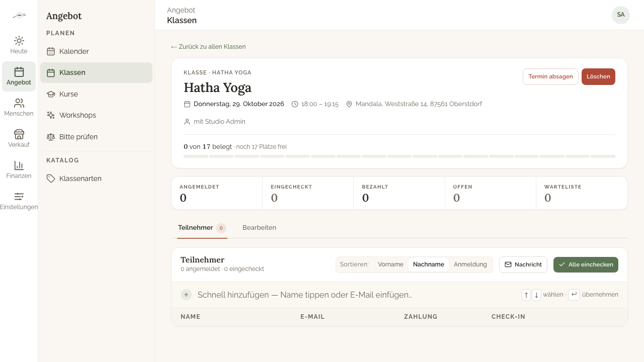Click the Löschen button
Screen dimensions: 644x362
[x=598, y=76]
